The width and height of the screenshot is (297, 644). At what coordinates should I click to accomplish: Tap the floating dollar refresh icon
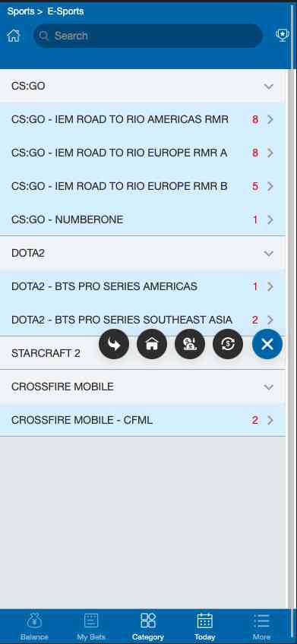pos(228,344)
